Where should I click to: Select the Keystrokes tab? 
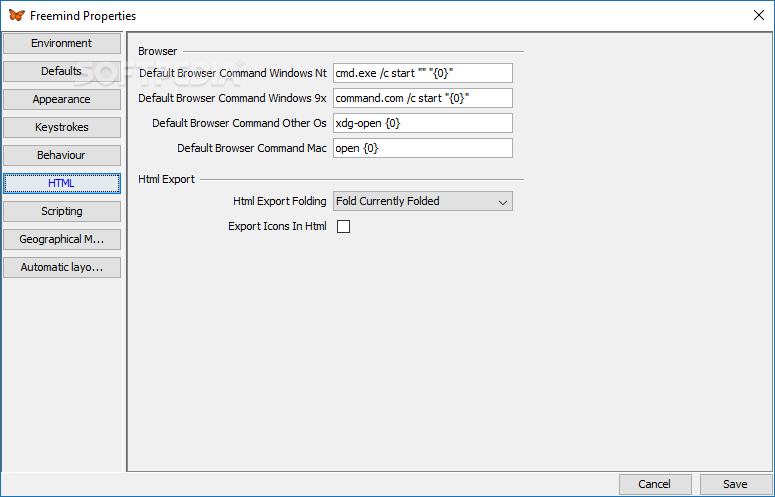pyautogui.click(x=62, y=127)
